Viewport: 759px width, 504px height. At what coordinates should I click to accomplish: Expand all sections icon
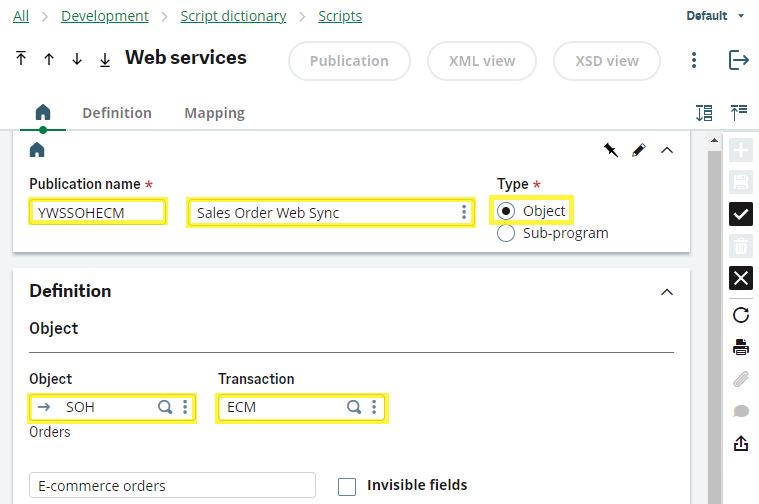coord(704,113)
